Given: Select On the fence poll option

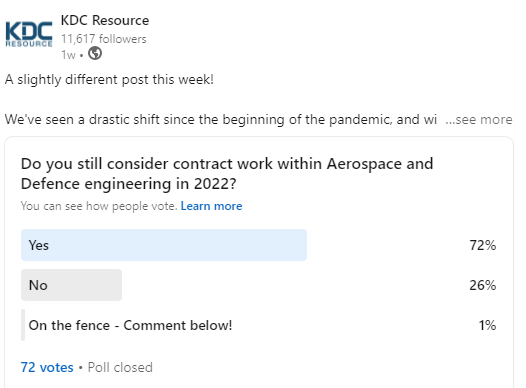Looking at the screenshot, I should pyautogui.click(x=130, y=325).
